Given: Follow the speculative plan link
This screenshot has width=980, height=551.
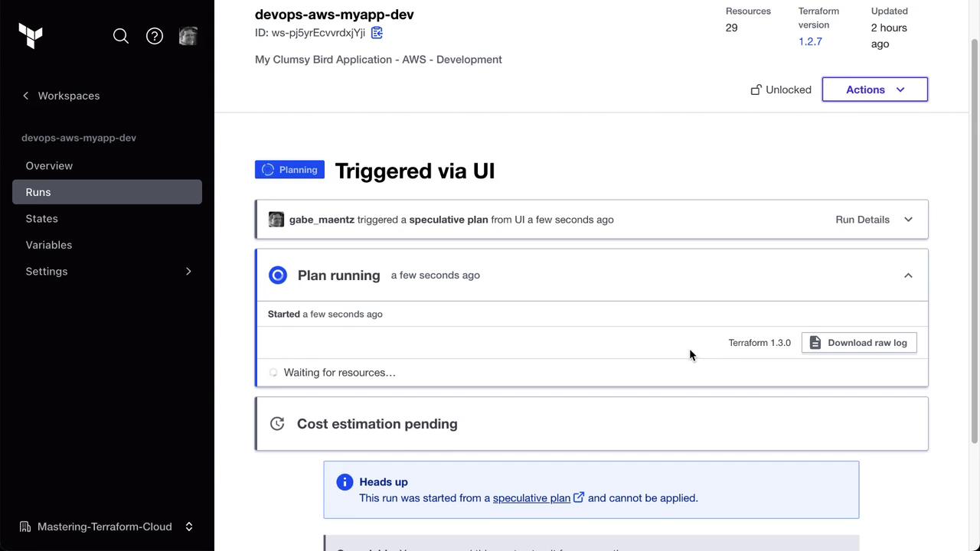Looking at the screenshot, I should [x=531, y=498].
